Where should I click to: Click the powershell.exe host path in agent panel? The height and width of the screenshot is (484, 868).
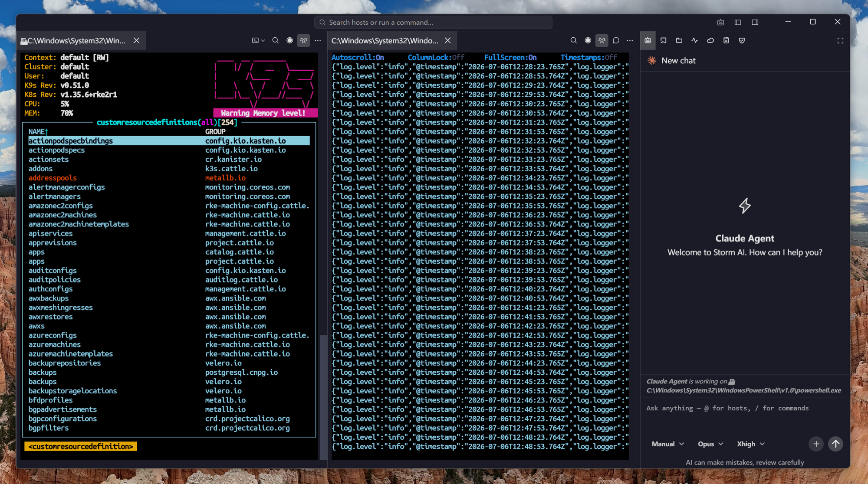[743, 390]
